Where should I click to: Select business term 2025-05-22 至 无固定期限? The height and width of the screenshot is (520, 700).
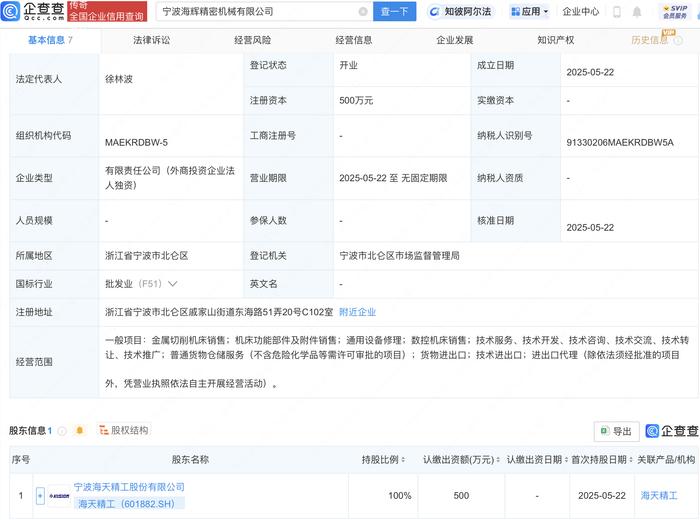tap(393, 178)
